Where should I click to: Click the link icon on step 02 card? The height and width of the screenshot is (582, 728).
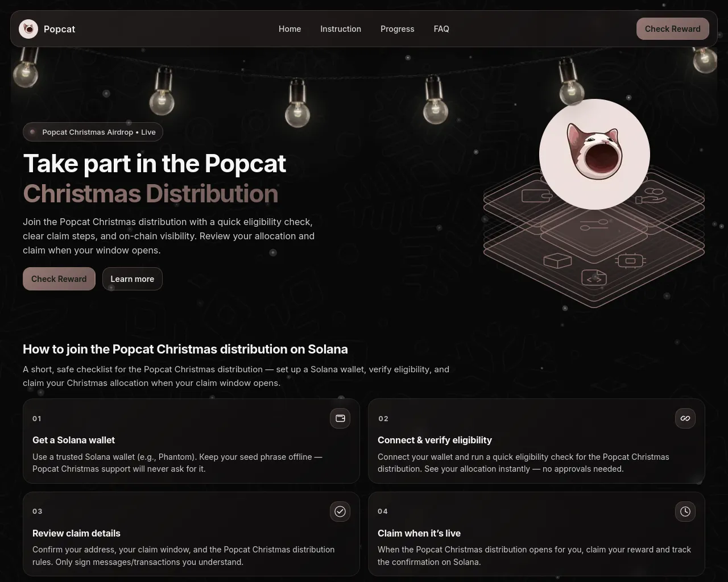click(685, 418)
